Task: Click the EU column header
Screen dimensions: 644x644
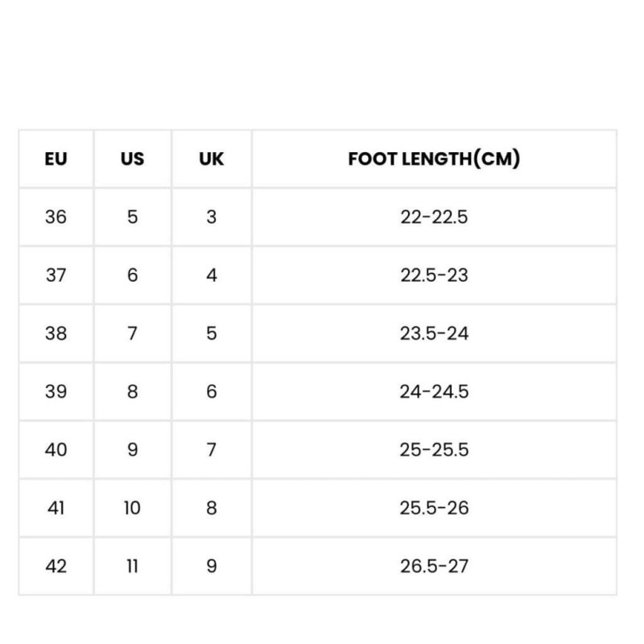Action: click(x=56, y=159)
